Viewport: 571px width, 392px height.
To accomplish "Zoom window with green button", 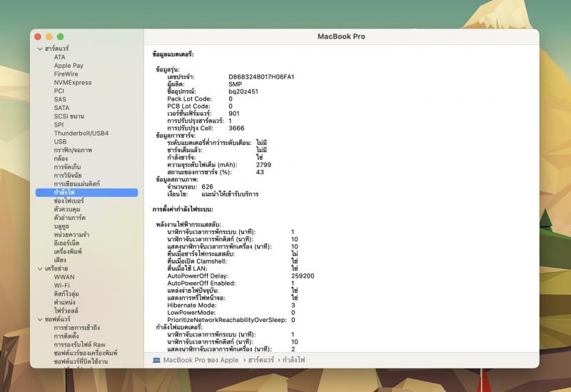I will tap(61, 36).
